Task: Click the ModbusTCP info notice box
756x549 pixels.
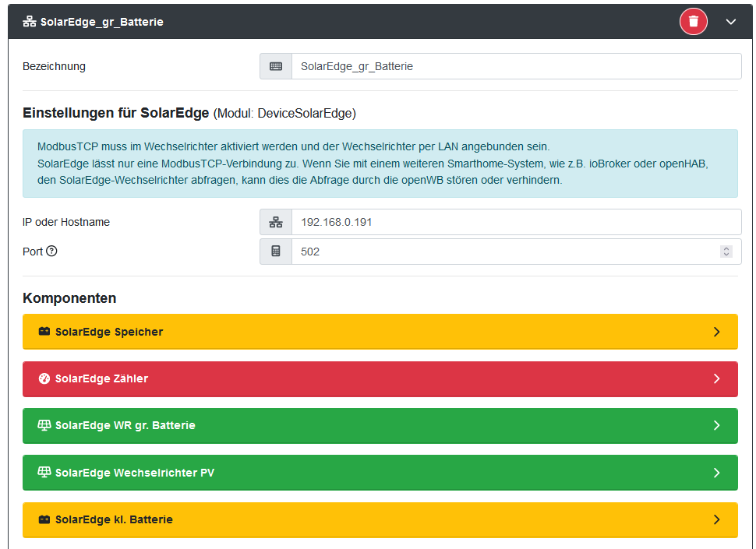Action: [x=380, y=164]
